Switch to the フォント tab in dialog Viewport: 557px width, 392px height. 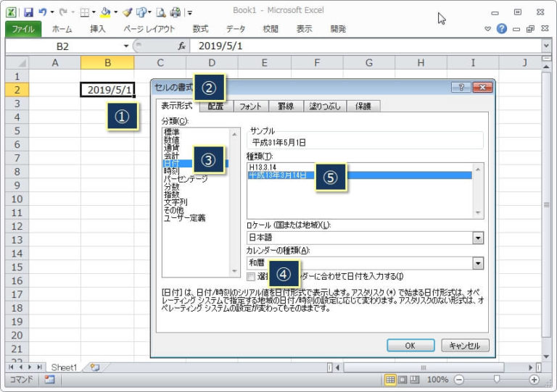click(250, 107)
